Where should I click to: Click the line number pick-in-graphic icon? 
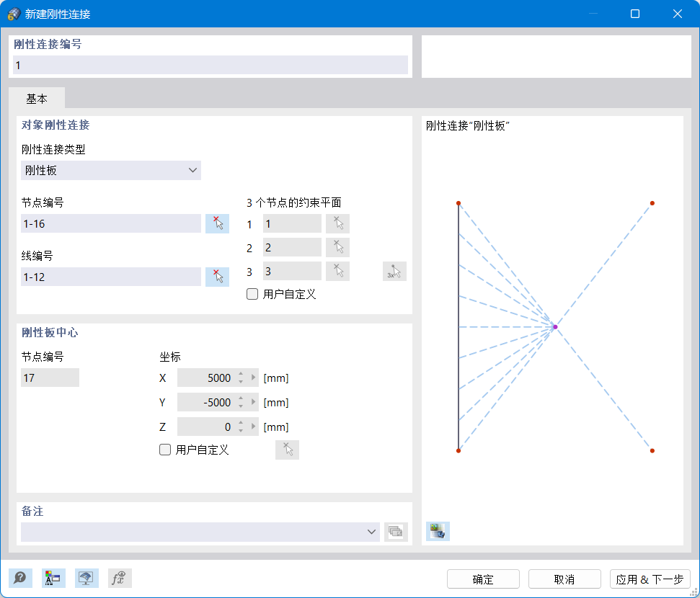(217, 277)
